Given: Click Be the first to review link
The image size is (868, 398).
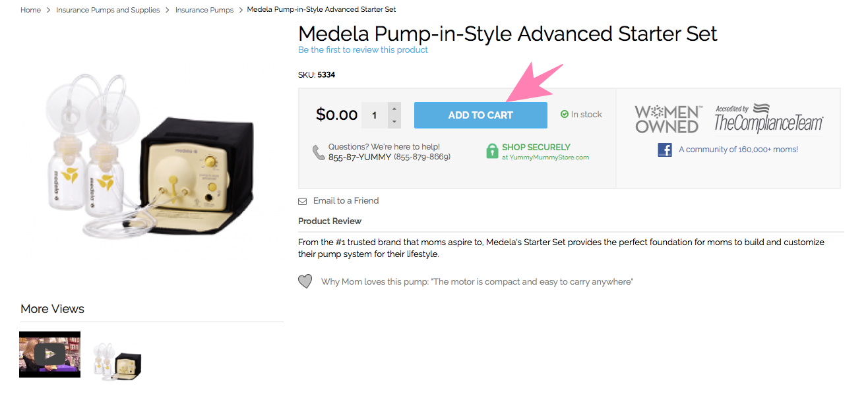Looking at the screenshot, I should (363, 50).
